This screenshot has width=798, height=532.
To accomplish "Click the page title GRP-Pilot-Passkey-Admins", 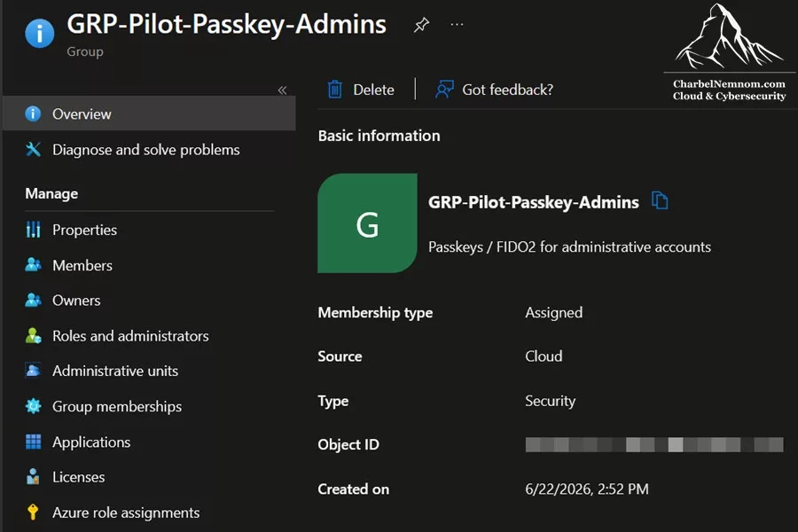I will coord(226,25).
